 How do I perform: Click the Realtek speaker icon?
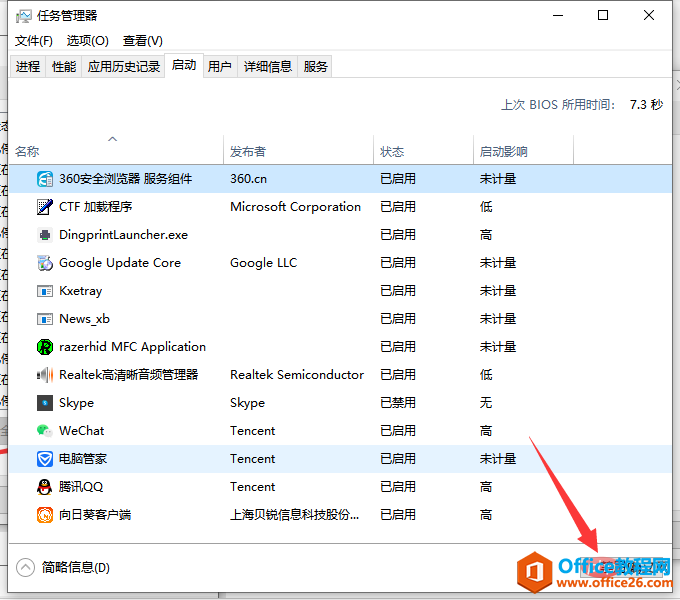(x=45, y=375)
